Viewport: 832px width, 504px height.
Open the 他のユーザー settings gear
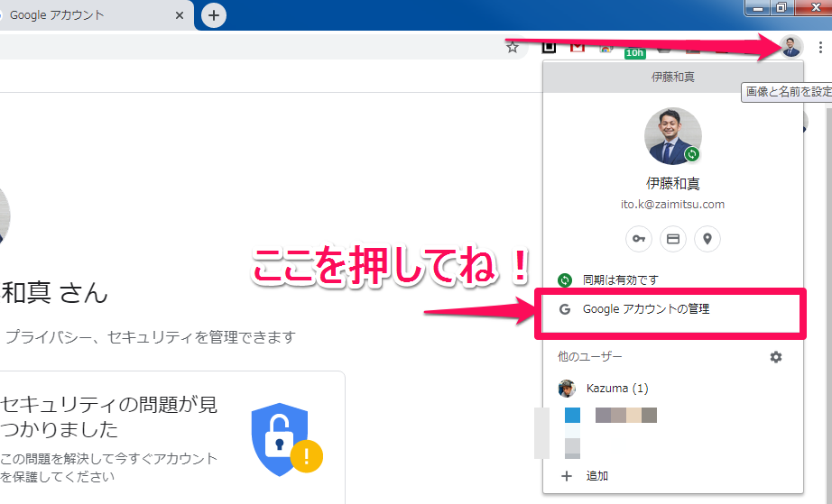pyautogui.click(x=776, y=357)
